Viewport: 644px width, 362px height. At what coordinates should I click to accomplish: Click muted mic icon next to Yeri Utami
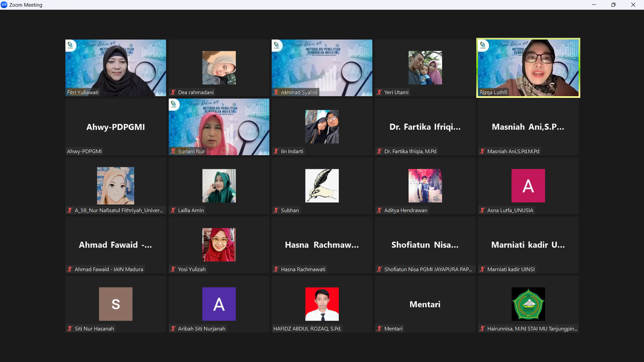tap(379, 92)
